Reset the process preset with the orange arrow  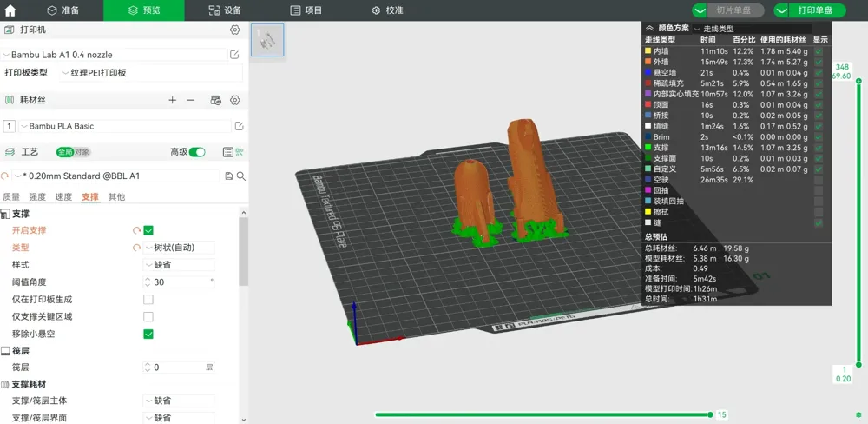coord(5,176)
